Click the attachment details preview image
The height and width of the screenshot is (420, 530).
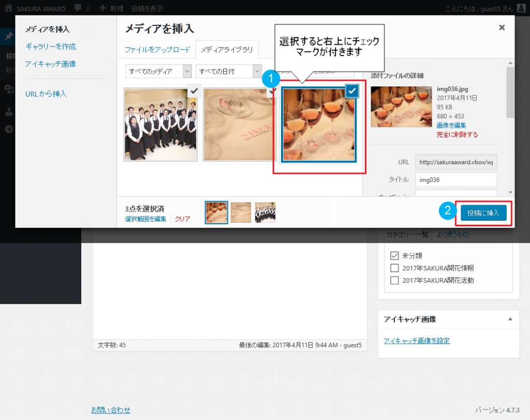click(x=401, y=107)
